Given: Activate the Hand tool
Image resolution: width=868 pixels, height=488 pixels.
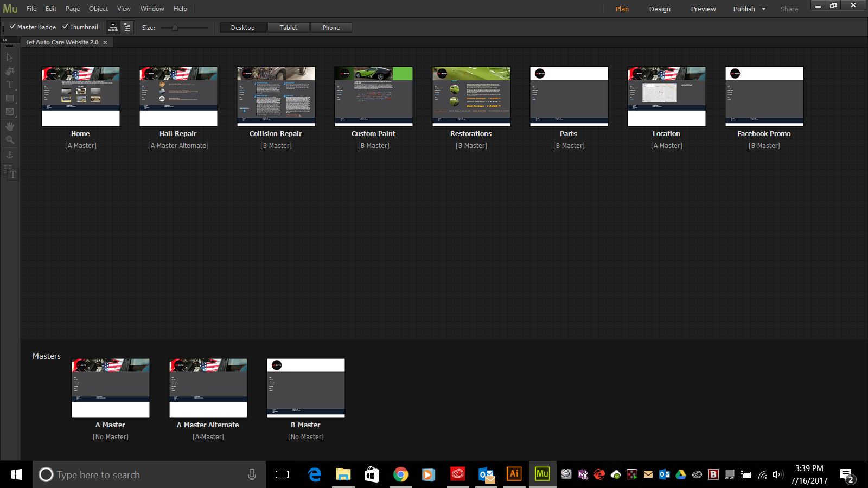Looking at the screenshot, I should click(10, 126).
